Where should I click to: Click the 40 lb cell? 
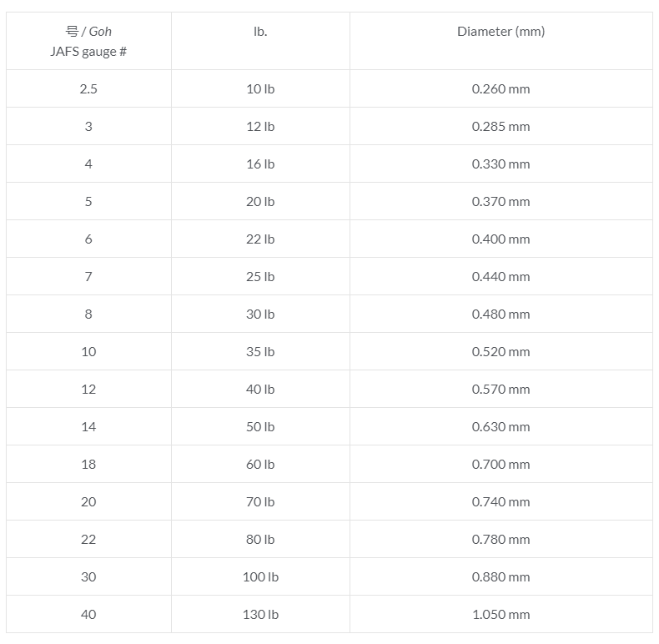[260, 390]
